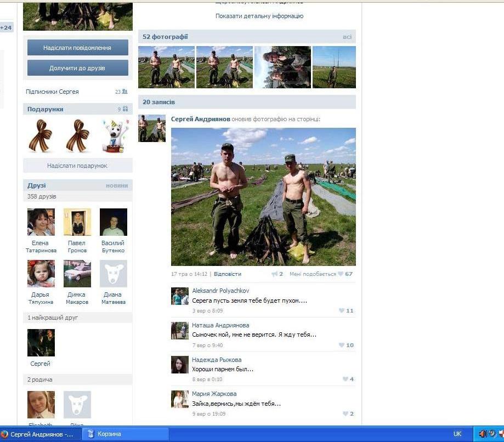Image resolution: width=504 pixels, height=442 pixels.
Task: Click the comment timestamp 9 вер о 19:09
Action: tap(208, 413)
